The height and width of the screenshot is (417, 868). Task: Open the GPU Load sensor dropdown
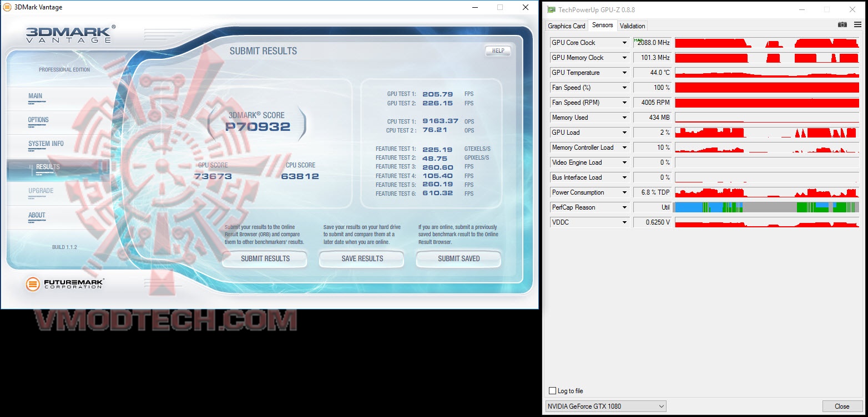pos(624,133)
